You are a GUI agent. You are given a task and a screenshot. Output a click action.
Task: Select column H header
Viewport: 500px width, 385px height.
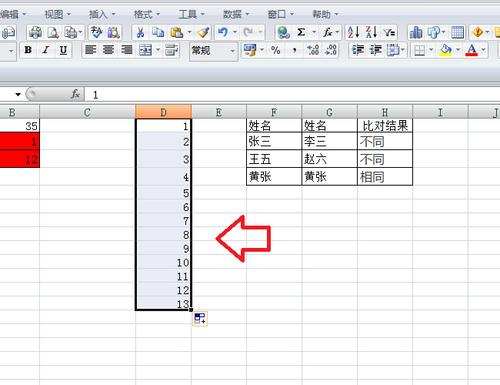coord(385,112)
